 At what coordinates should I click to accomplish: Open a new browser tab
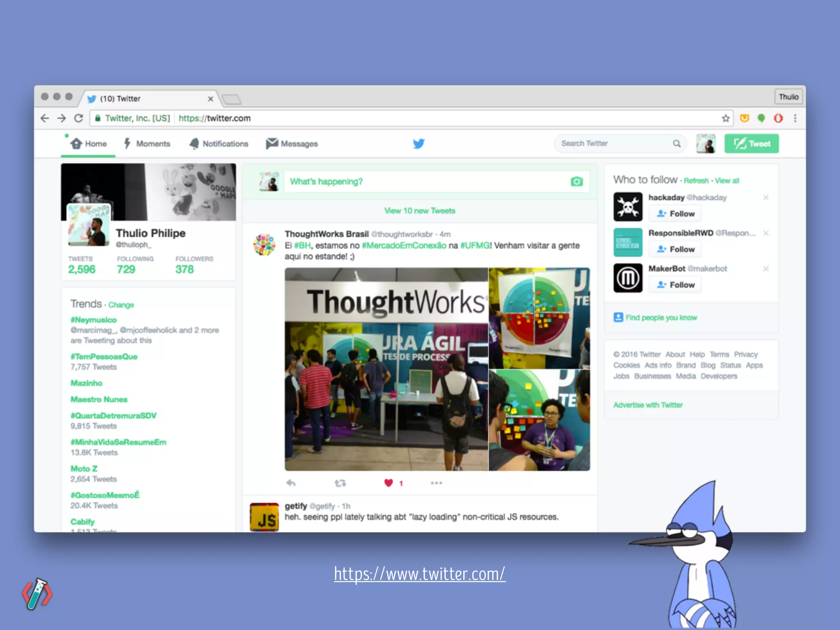[x=231, y=99]
